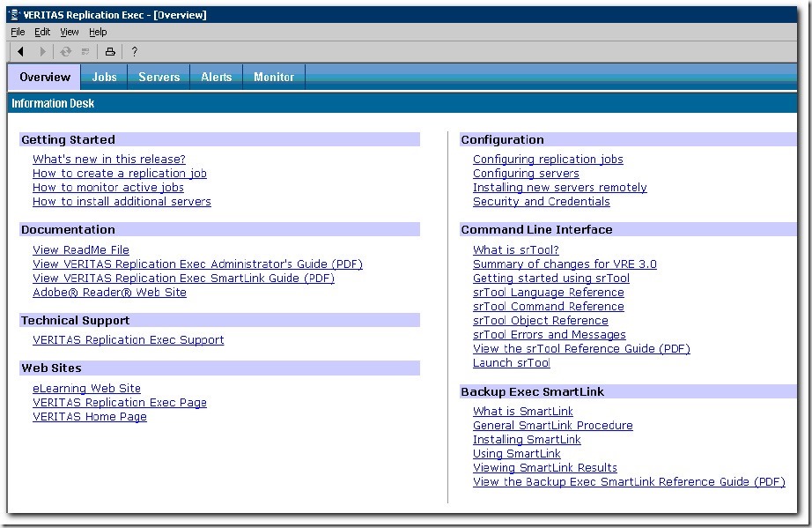View the srTool Reference Guide PDF
The height and width of the screenshot is (528, 812).
(581, 348)
